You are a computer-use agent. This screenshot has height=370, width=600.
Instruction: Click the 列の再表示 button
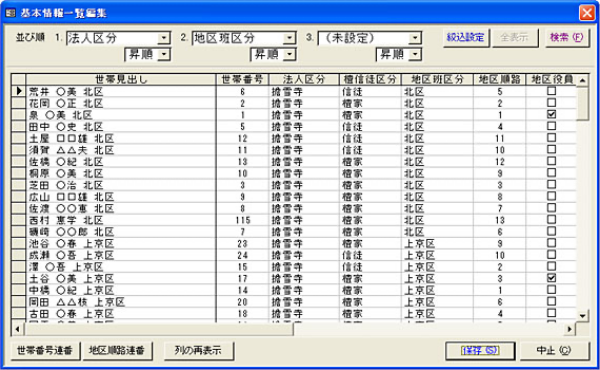(198, 350)
